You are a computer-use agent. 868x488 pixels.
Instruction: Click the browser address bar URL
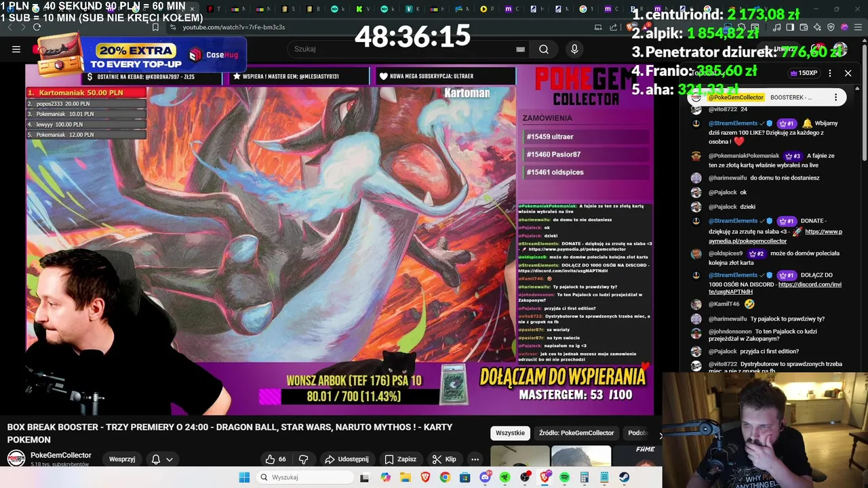click(x=233, y=27)
